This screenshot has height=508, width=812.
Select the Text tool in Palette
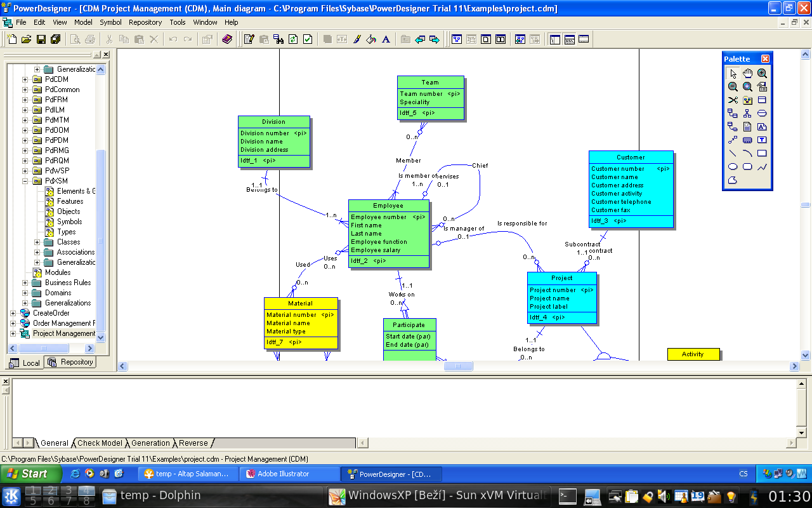click(762, 140)
